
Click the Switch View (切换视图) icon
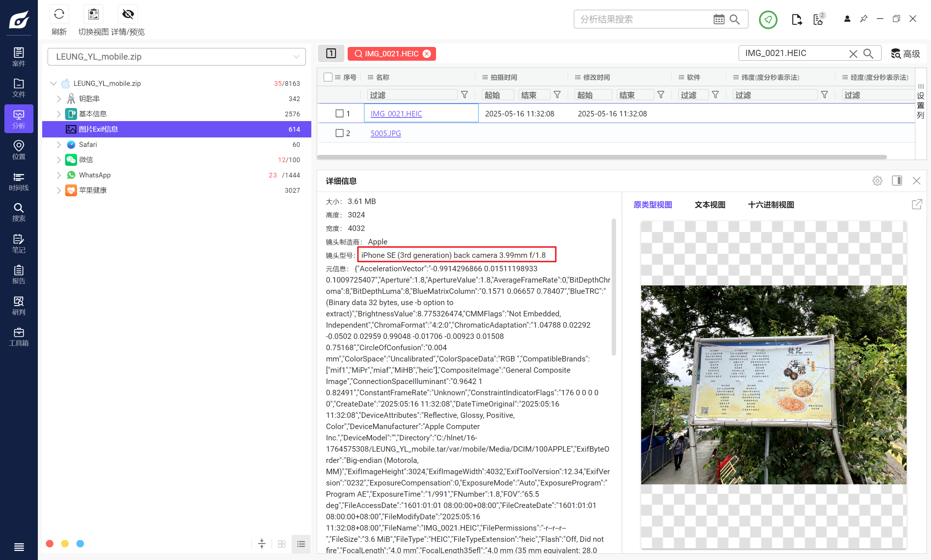coord(93,15)
